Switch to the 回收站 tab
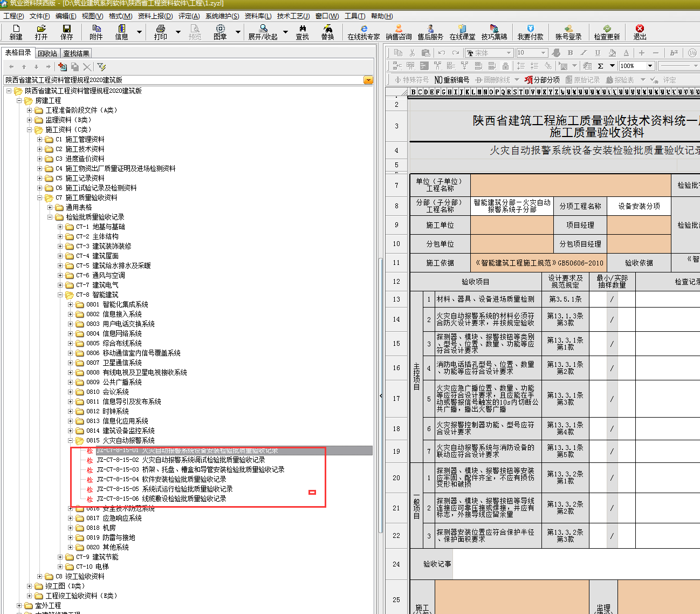 (47, 53)
